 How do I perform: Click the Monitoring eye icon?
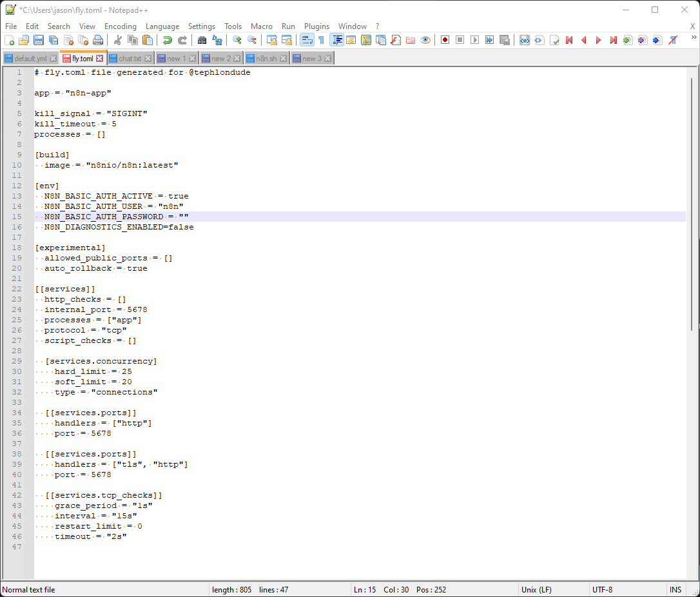coord(425,40)
